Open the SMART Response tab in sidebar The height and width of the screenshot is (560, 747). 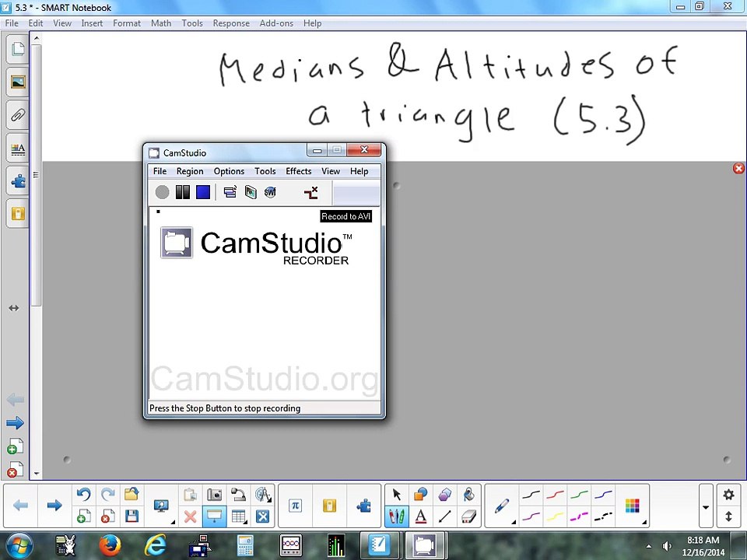tap(18, 214)
